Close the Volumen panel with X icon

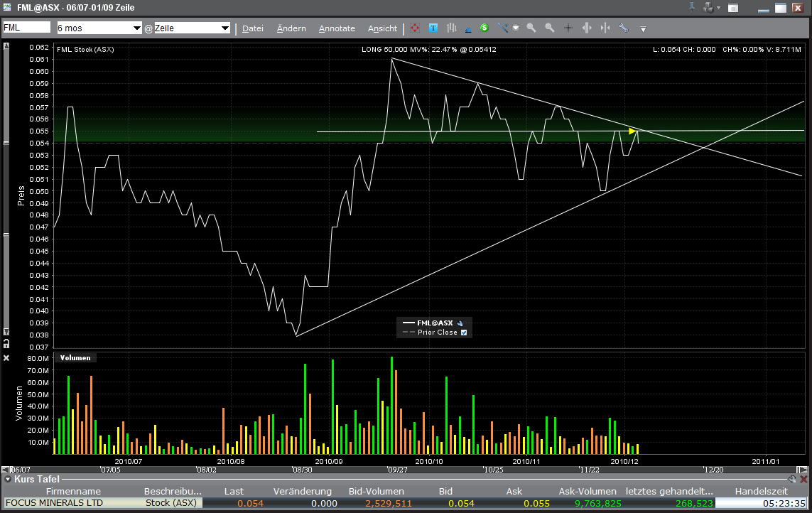click(x=6, y=358)
